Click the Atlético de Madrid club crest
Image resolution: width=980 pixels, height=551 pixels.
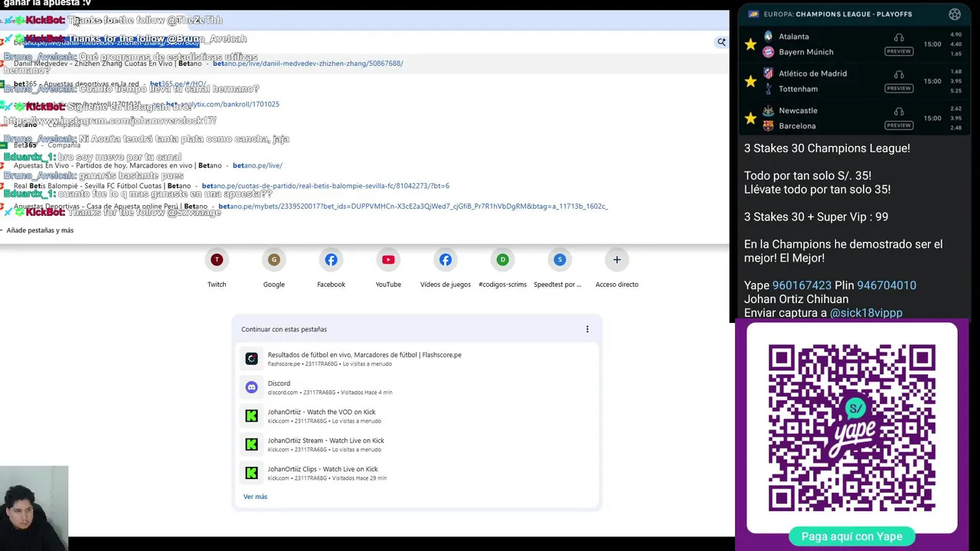[768, 73]
